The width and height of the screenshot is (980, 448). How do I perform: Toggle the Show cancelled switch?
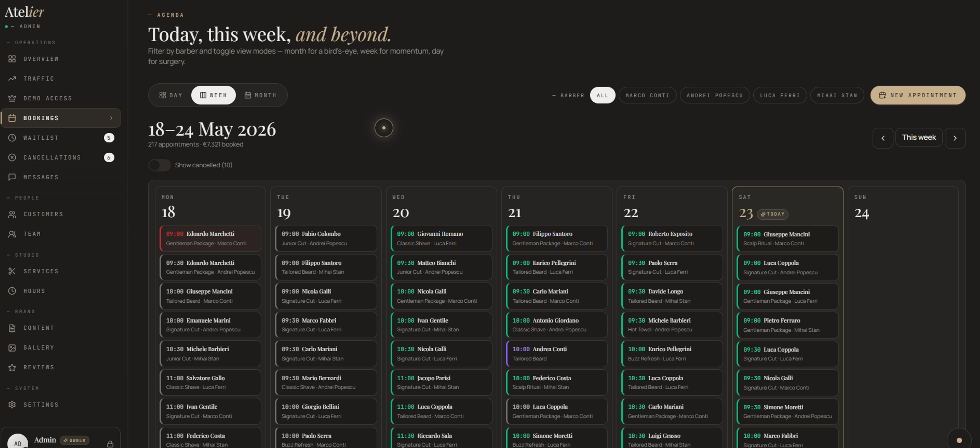pos(160,165)
